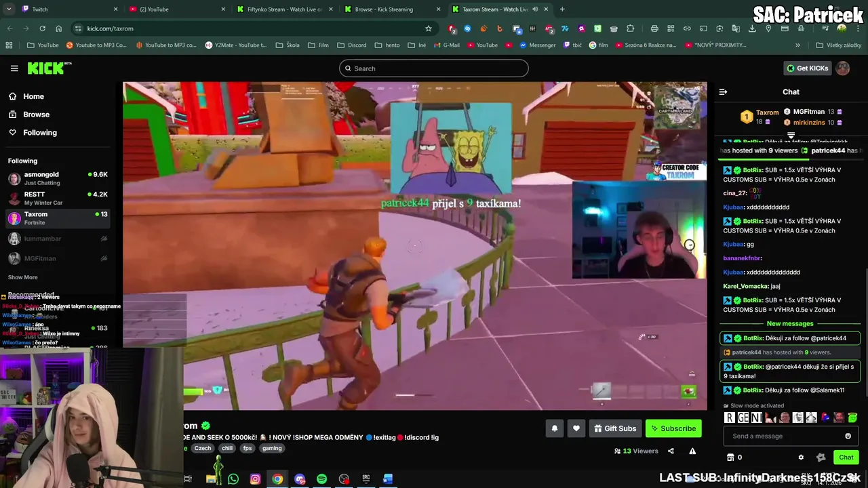Click the address bar URL
The width and height of the screenshot is (868, 488).
point(110,28)
